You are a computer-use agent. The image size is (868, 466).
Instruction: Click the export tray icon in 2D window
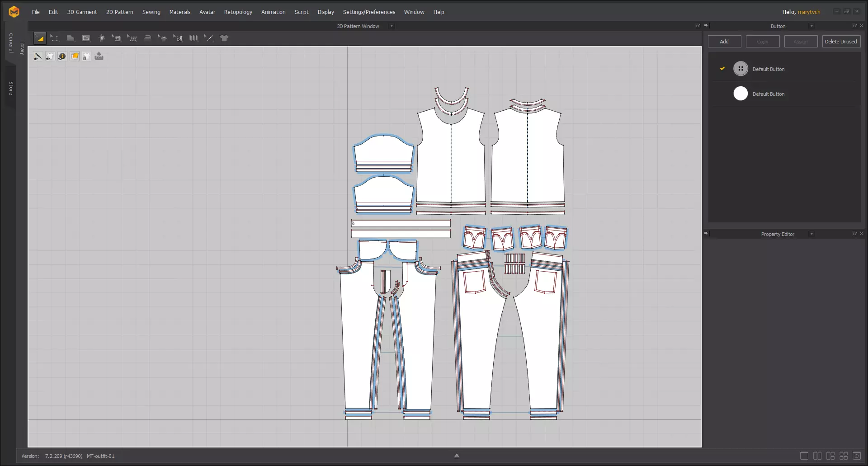[99, 56]
